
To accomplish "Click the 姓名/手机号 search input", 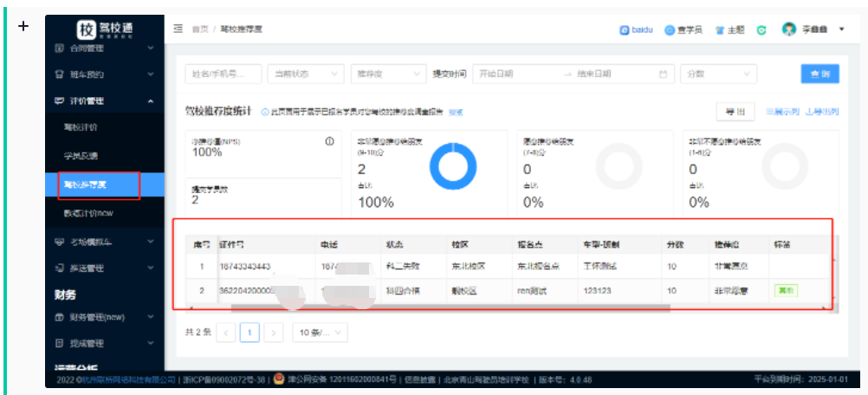I will click(223, 74).
